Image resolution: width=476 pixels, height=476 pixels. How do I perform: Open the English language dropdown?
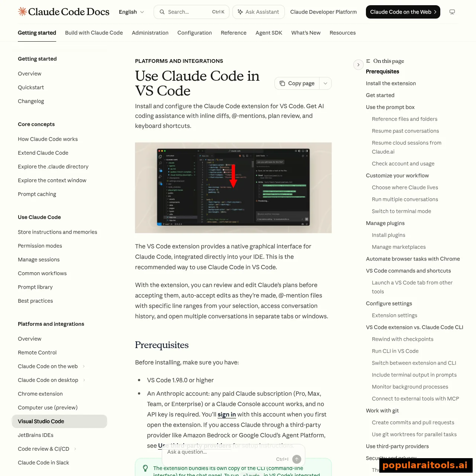(x=131, y=12)
